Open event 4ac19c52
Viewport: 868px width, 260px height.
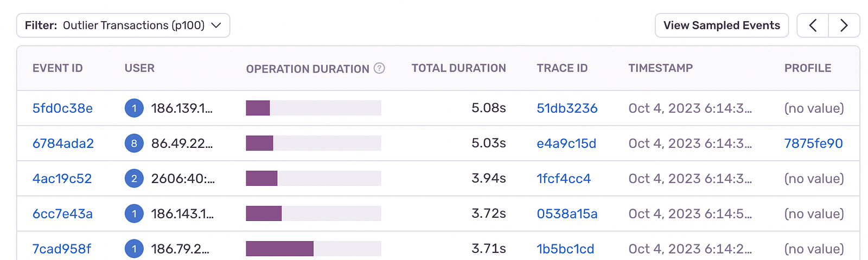pyautogui.click(x=62, y=179)
